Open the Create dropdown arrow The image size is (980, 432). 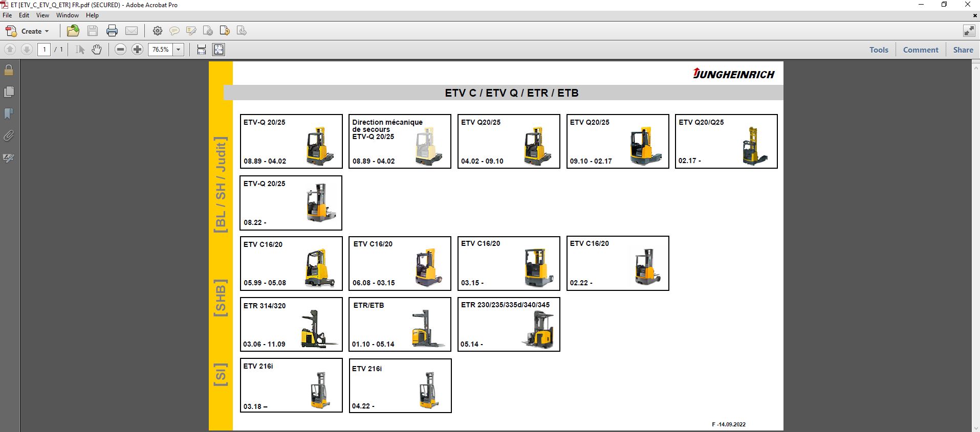47,31
